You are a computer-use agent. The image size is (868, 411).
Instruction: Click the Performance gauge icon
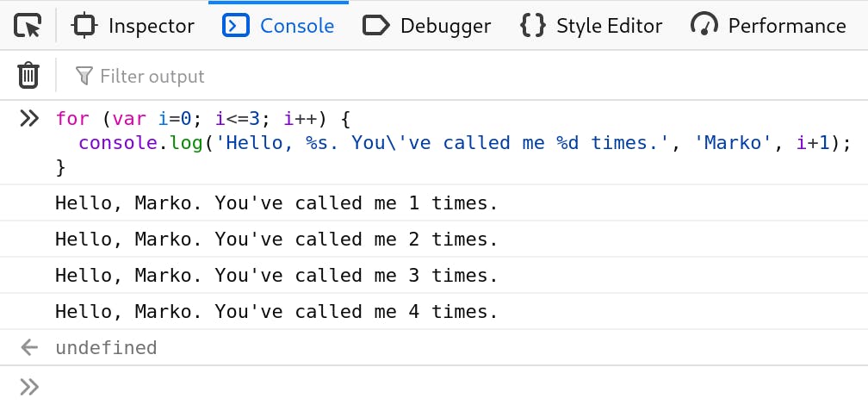[x=704, y=26]
